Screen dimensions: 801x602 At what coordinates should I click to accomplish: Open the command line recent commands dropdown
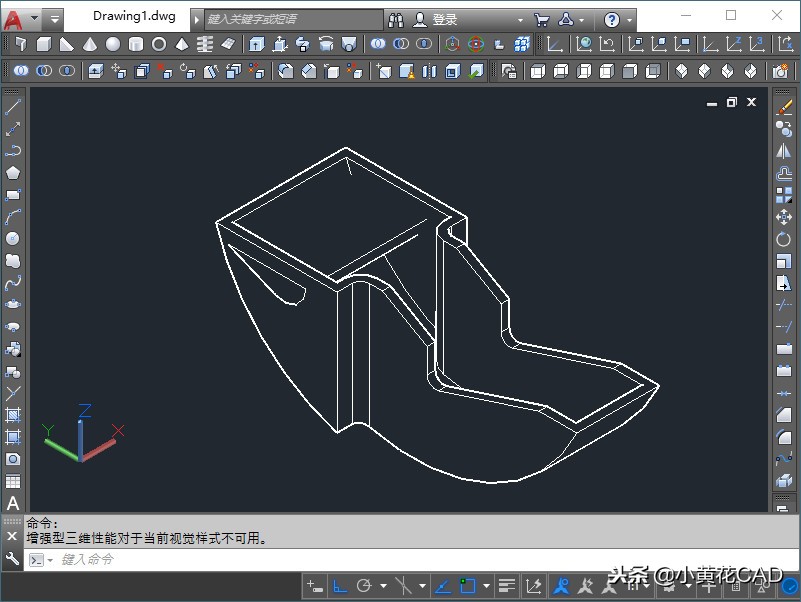point(50,560)
